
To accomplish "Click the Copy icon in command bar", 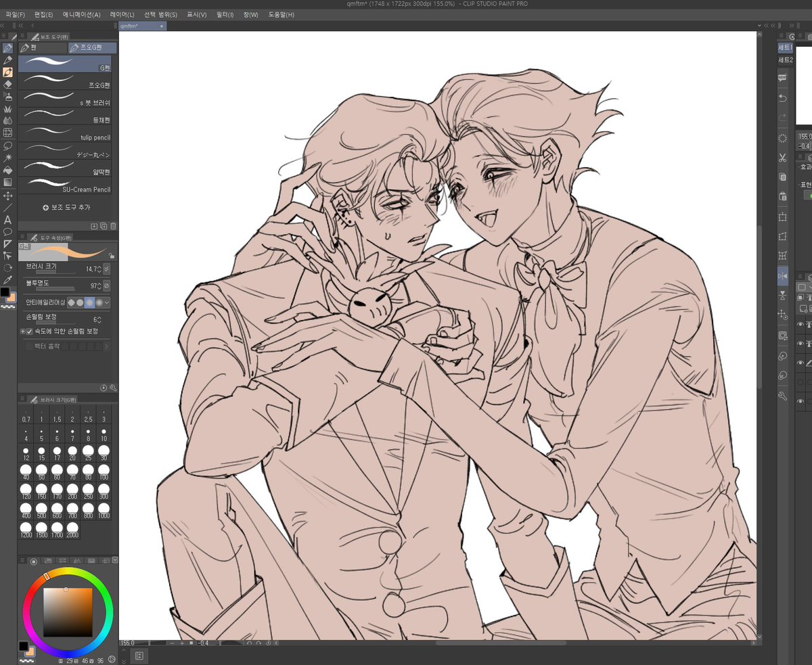I will (x=783, y=177).
